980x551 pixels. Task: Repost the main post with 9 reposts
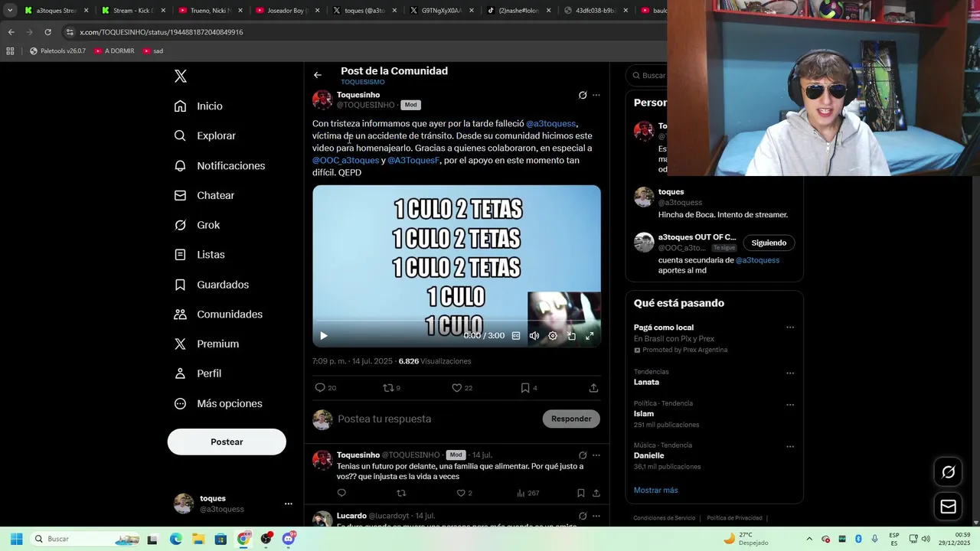pyautogui.click(x=391, y=388)
